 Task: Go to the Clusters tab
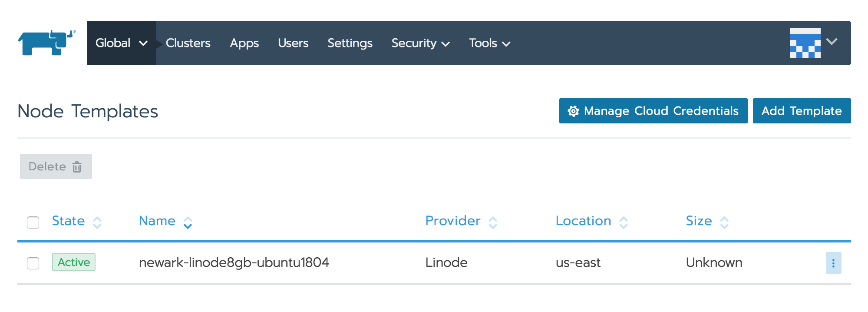[188, 43]
